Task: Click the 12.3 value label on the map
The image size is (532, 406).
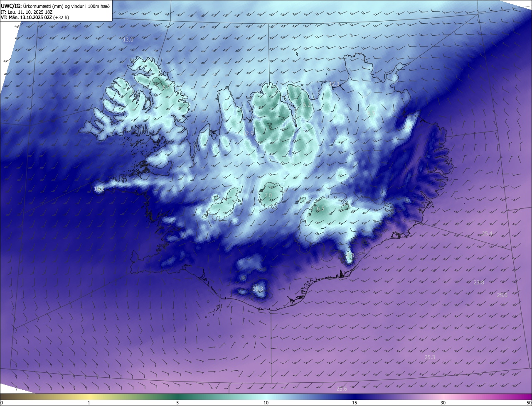Action: point(334,84)
